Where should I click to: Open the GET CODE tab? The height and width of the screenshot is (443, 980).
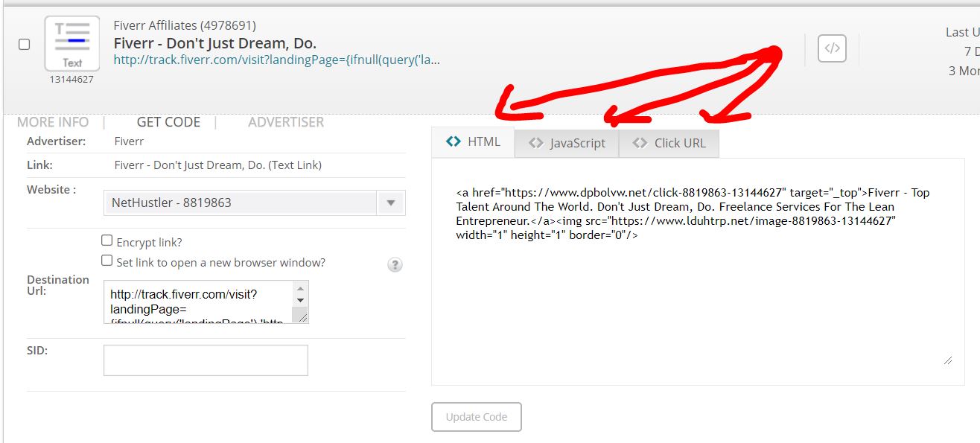click(168, 122)
